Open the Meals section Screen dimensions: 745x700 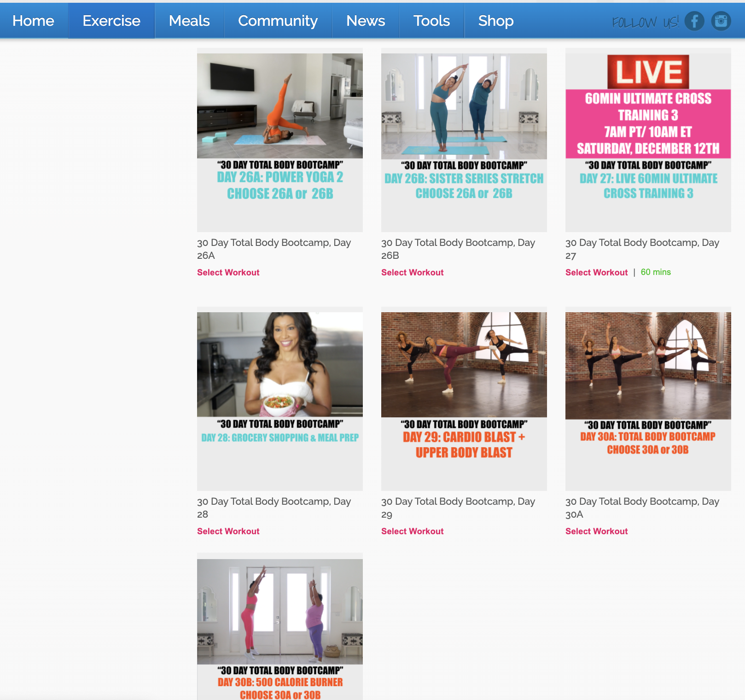click(189, 21)
